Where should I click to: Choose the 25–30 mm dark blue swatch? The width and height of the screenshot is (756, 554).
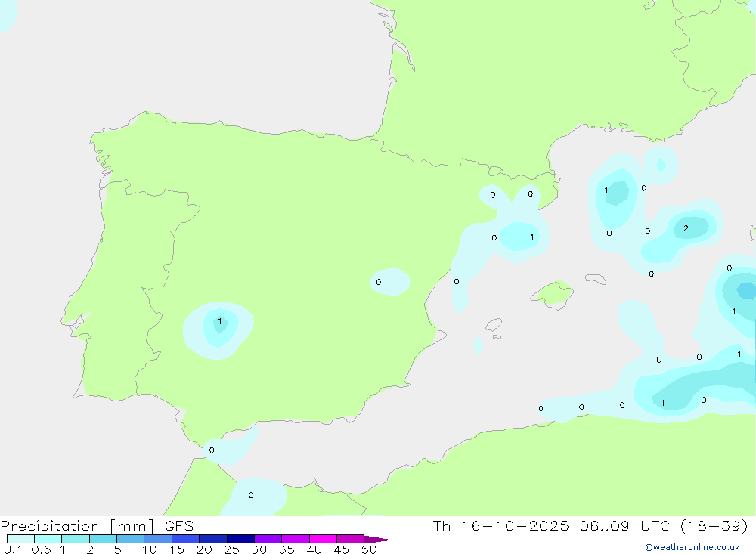point(240,539)
